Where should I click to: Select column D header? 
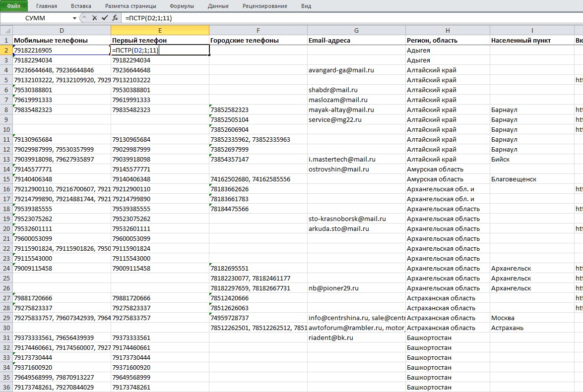coord(62,30)
